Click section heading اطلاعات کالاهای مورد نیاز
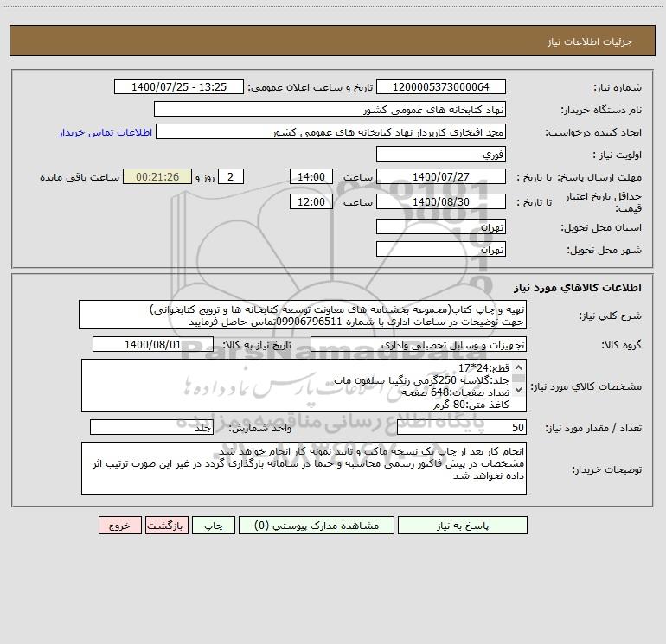666x644 pixels. [x=577, y=288]
